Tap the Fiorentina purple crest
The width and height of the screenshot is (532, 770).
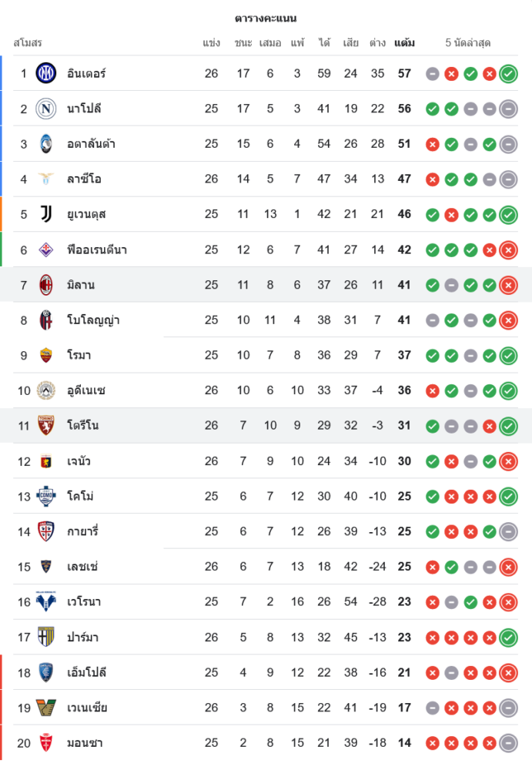46,249
